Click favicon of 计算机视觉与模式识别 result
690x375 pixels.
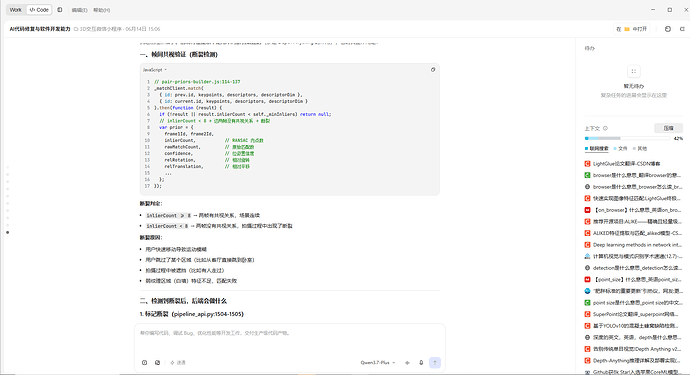(587, 256)
